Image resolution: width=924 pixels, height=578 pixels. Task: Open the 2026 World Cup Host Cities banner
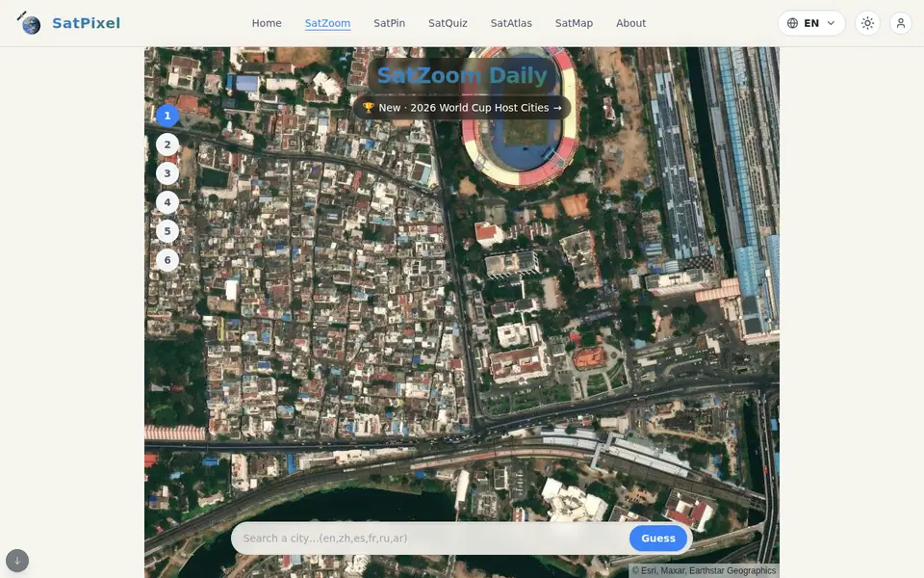click(462, 108)
